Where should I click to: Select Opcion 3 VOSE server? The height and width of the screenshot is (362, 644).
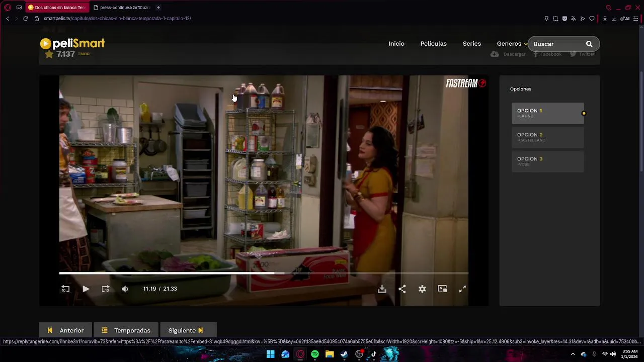[548, 161]
